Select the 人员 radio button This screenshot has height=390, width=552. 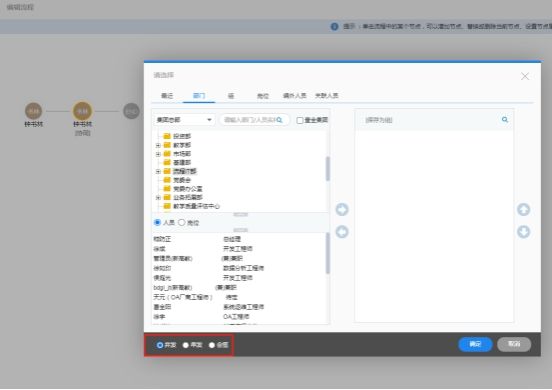(157, 222)
